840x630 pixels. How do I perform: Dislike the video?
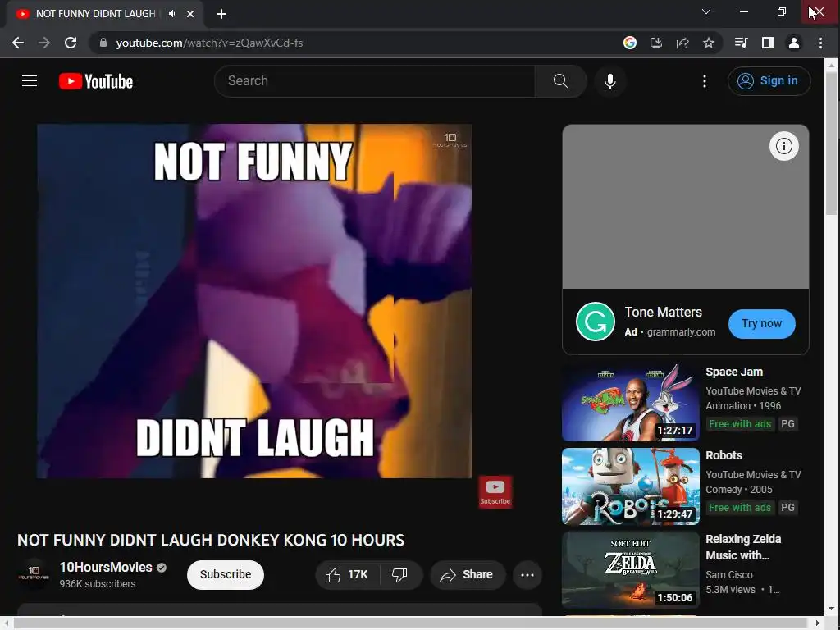(399, 575)
